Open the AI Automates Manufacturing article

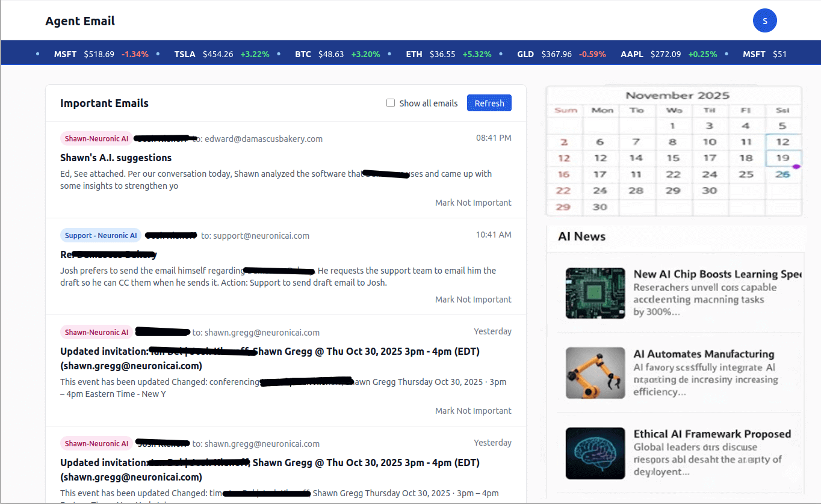(704, 354)
